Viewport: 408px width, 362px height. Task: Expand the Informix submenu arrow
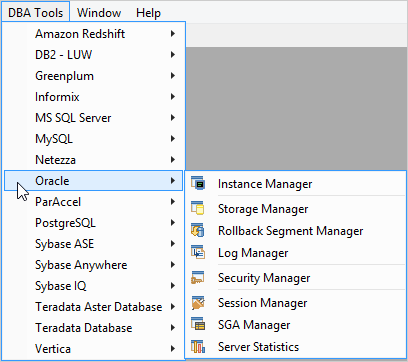coord(173,97)
